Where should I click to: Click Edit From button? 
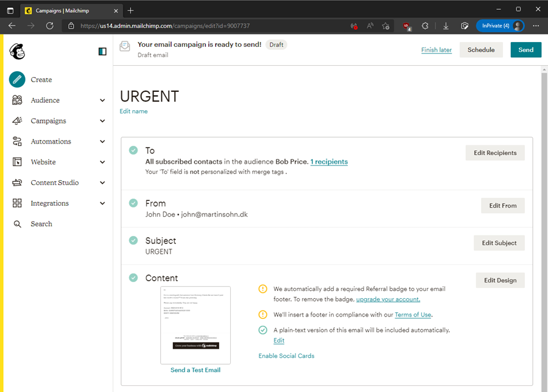click(x=502, y=205)
